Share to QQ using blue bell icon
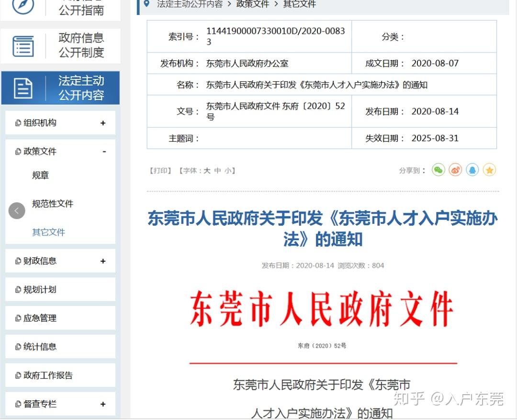517x420 pixels. point(472,170)
